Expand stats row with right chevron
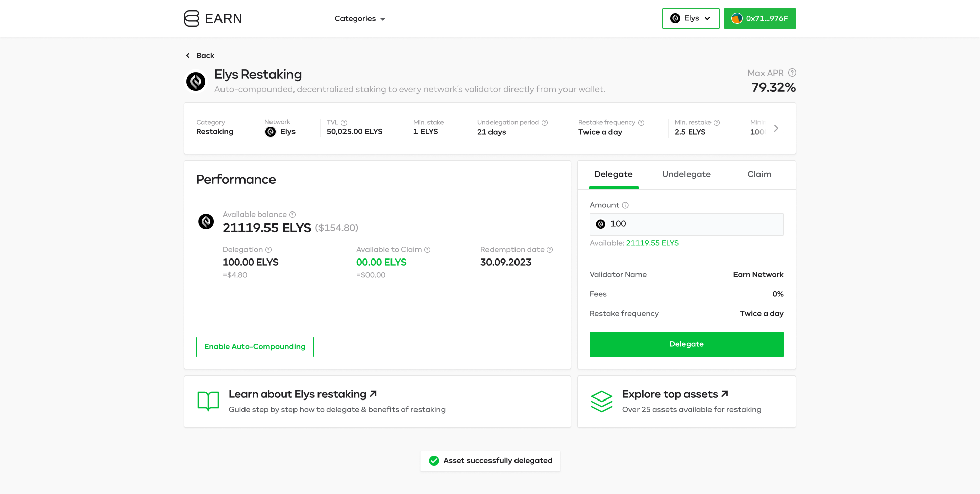Image resolution: width=980 pixels, height=494 pixels. (776, 128)
